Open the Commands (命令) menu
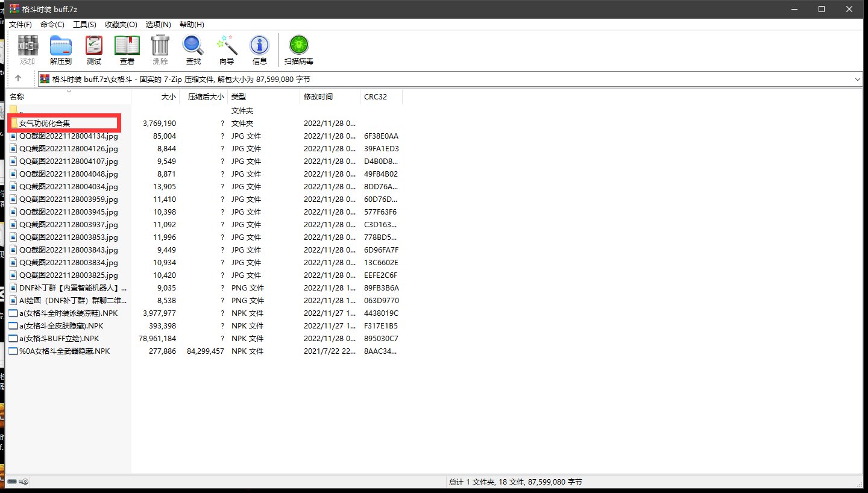 coord(52,25)
